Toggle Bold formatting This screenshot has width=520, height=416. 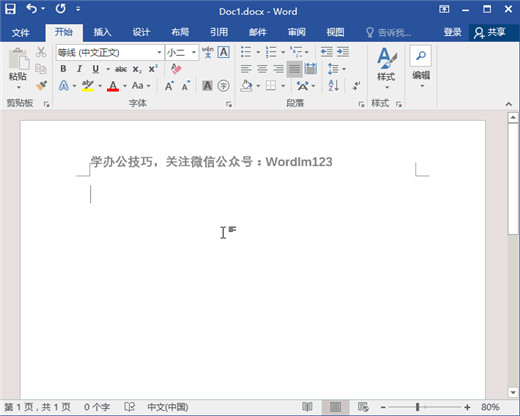[63, 69]
